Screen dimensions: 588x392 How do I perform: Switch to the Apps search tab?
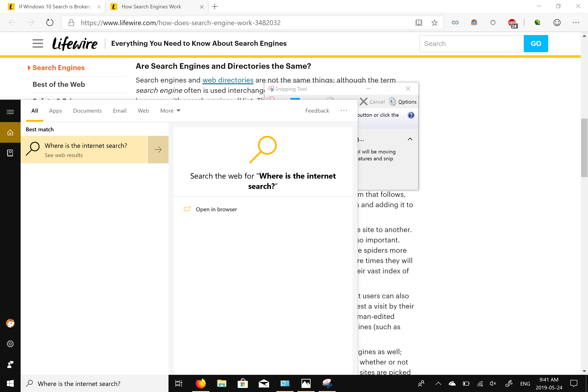[x=55, y=111]
